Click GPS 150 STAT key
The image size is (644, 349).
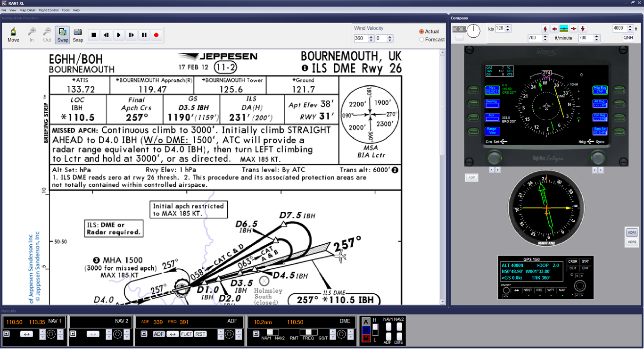coord(585,261)
